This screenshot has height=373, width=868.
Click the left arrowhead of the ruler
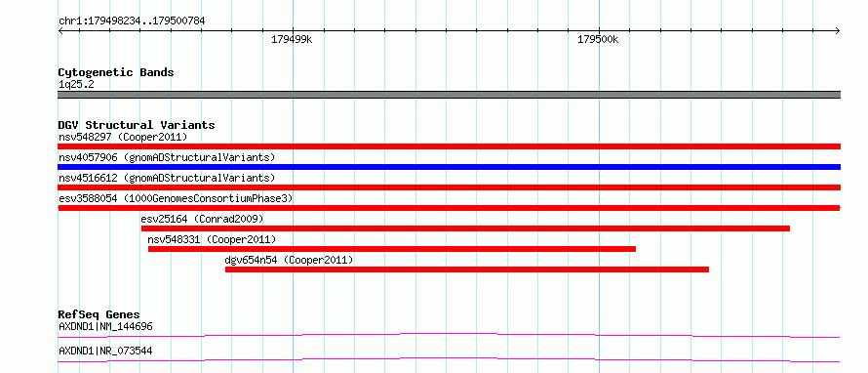point(60,30)
